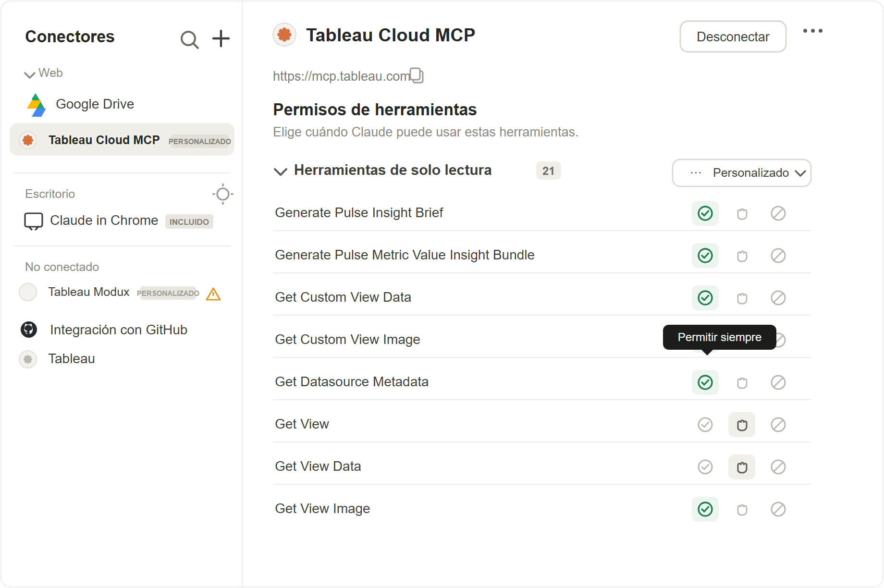Click the Escritorio settings sun icon
The height and width of the screenshot is (588, 884).
pos(223,194)
